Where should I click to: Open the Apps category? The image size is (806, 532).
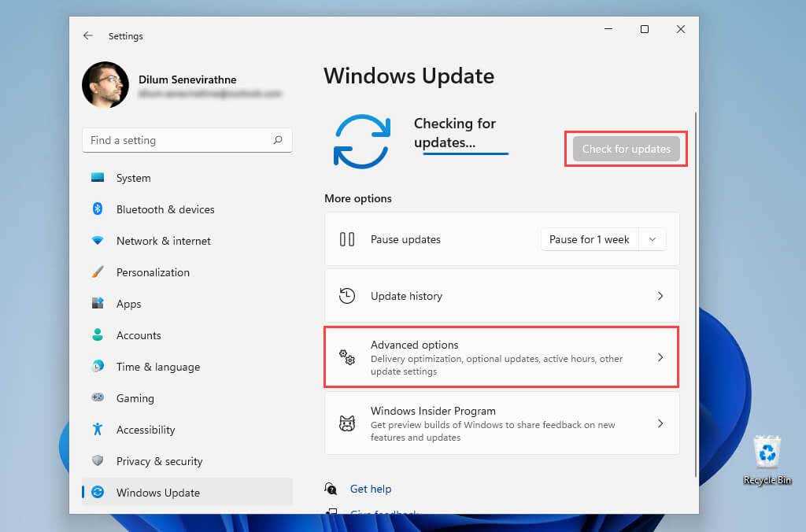pos(187,304)
